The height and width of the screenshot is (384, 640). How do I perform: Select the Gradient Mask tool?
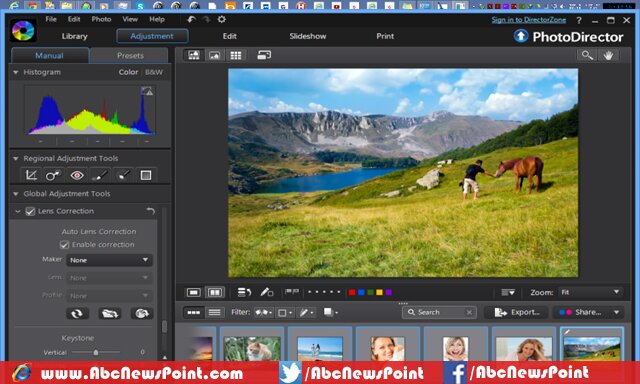(146, 175)
